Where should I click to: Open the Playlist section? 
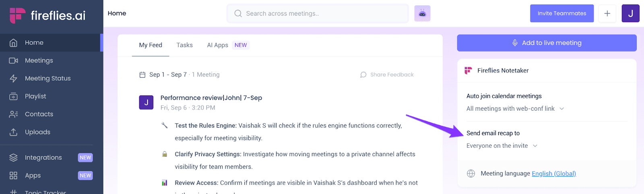[x=52, y=96]
